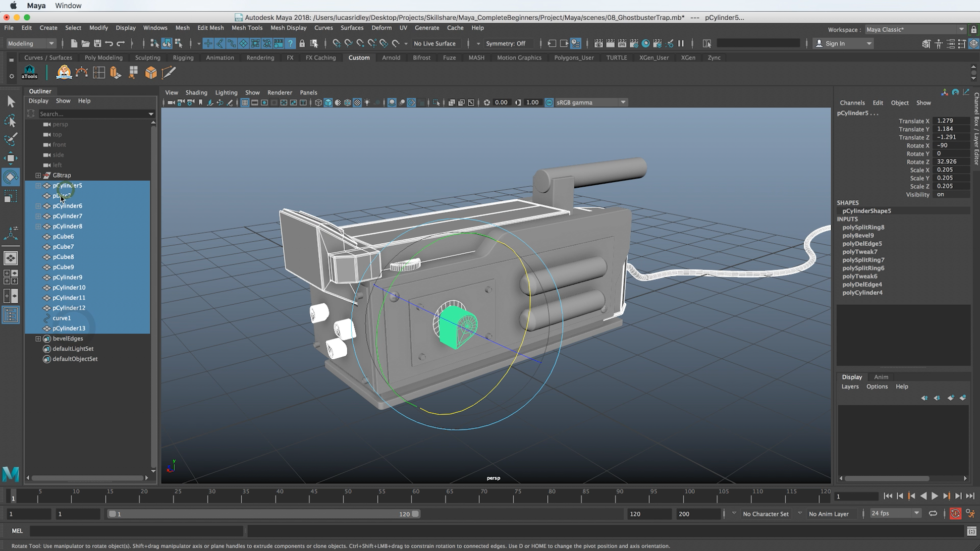This screenshot has width=980, height=551.
Task: Expand the GBtrap node in Outliner
Action: [x=38, y=175]
